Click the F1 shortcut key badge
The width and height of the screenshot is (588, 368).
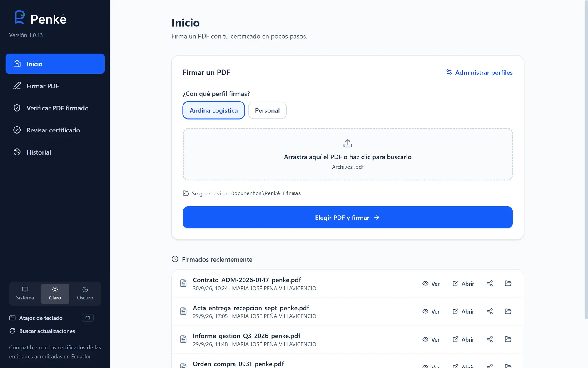coord(88,318)
